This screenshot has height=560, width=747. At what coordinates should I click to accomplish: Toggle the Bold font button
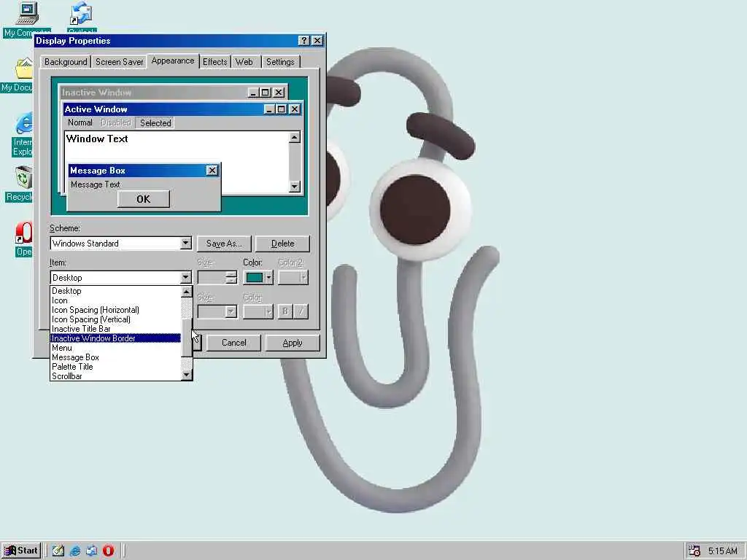tap(285, 312)
